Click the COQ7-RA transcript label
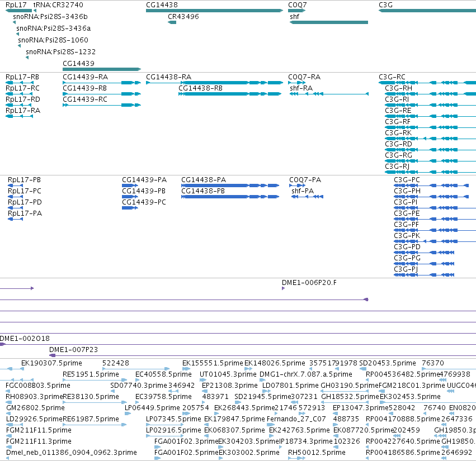The width and height of the screenshot is (476, 461). click(304, 77)
